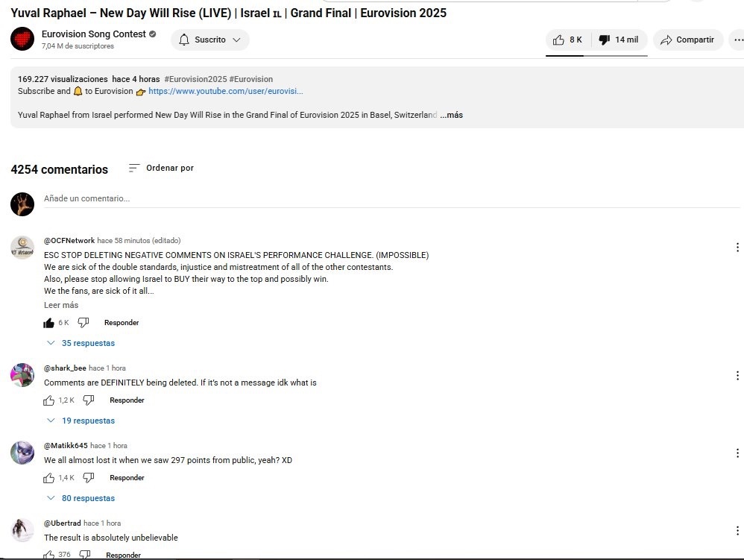Image resolution: width=744 pixels, height=560 pixels.
Task: Like @shark_bee's comment
Action: click(49, 400)
